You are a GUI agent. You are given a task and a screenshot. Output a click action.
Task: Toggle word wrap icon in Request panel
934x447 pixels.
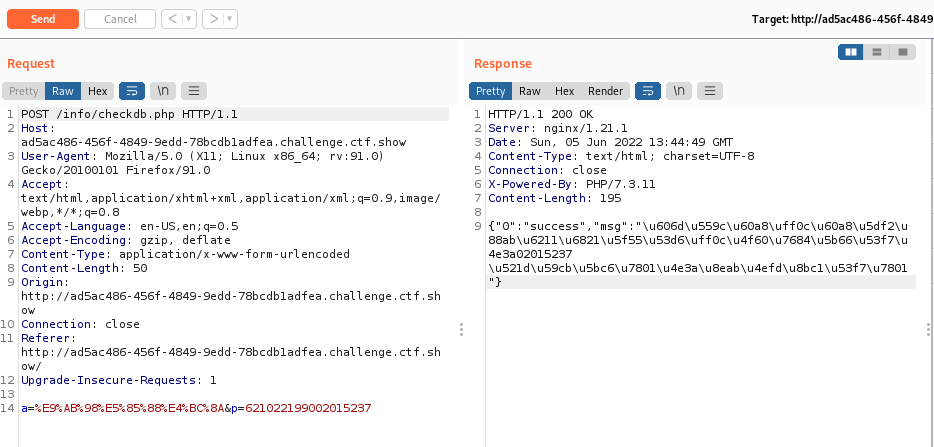pos(132,91)
